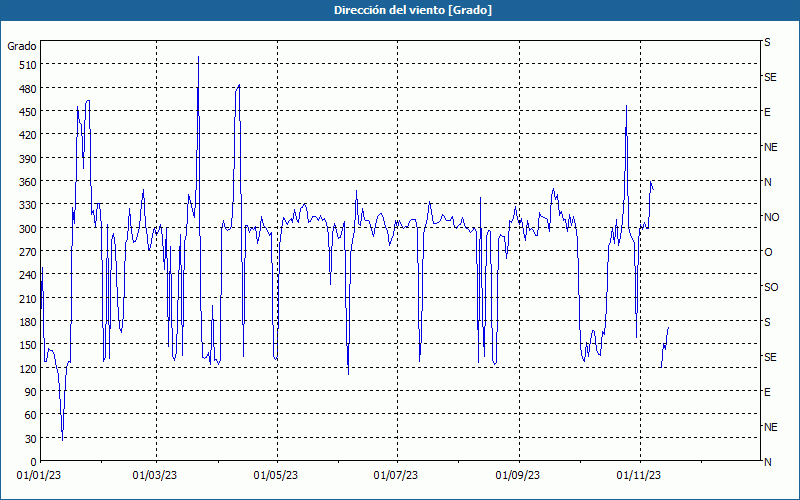Click the 180 degree axis label
800x500 pixels.
[x=28, y=322]
